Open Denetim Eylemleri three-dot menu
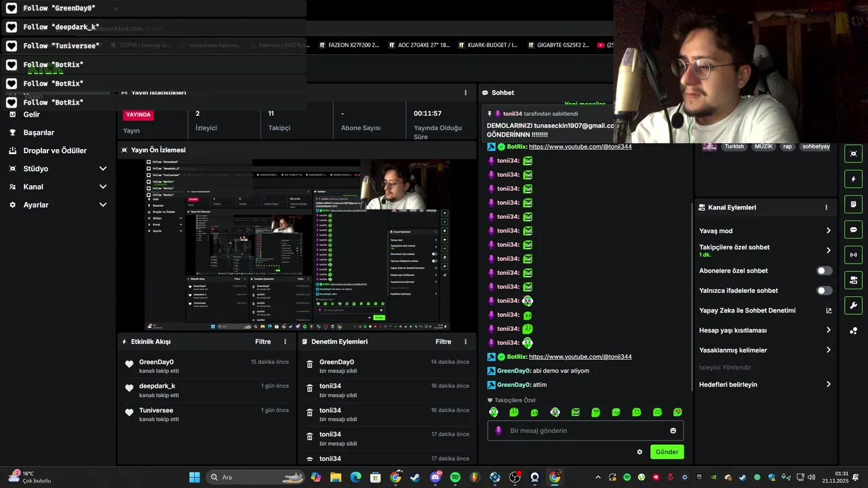The width and height of the screenshot is (868, 488). 465,342
